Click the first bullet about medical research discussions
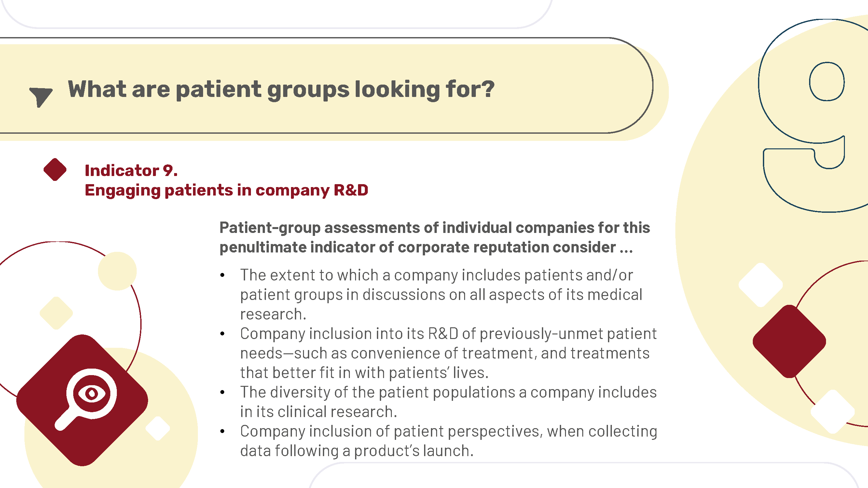This screenshot has width=868, height=488. [x=441, y=294]
